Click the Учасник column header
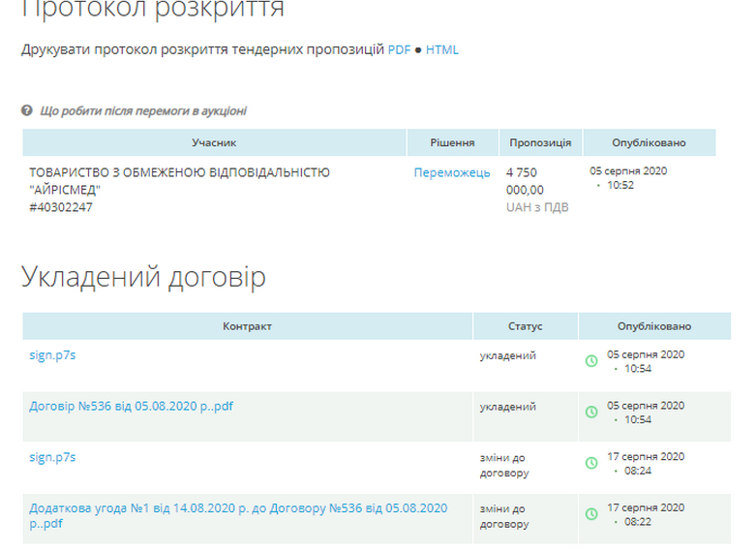 tap(214, 142)
